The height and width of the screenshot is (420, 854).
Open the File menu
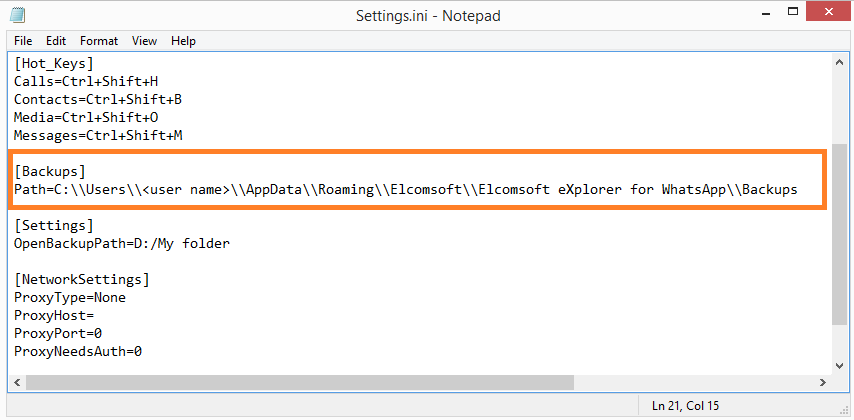[x=23, y=41]
